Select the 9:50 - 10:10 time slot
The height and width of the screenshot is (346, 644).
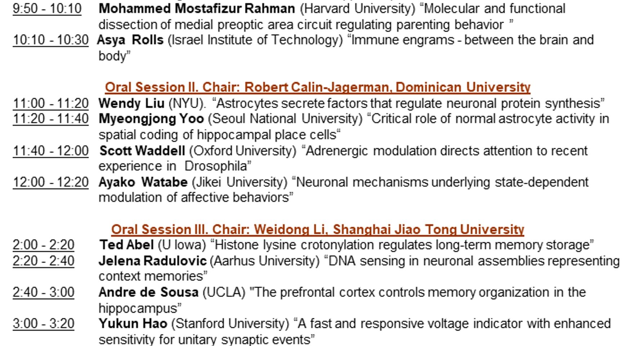47,9
